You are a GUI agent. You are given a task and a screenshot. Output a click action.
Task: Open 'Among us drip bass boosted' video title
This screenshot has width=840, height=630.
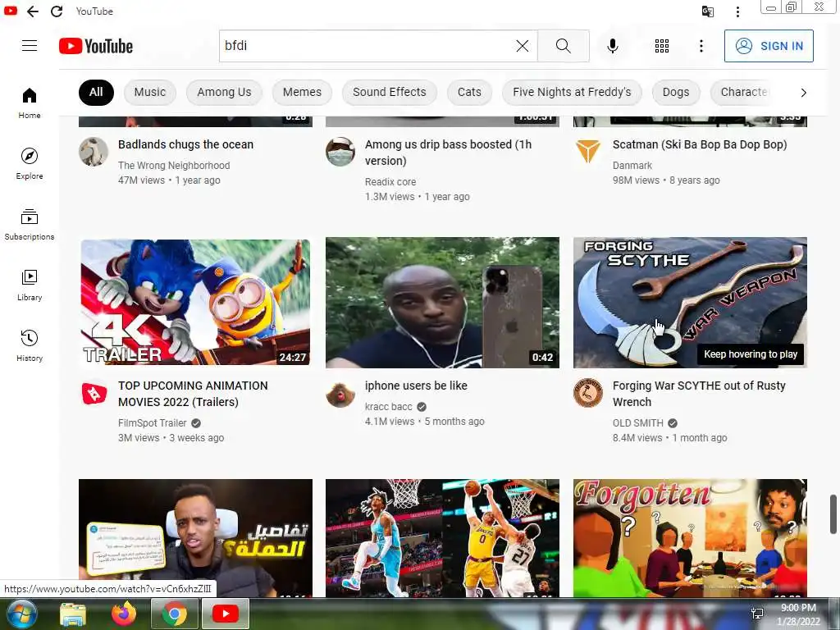tap(448, 153)
